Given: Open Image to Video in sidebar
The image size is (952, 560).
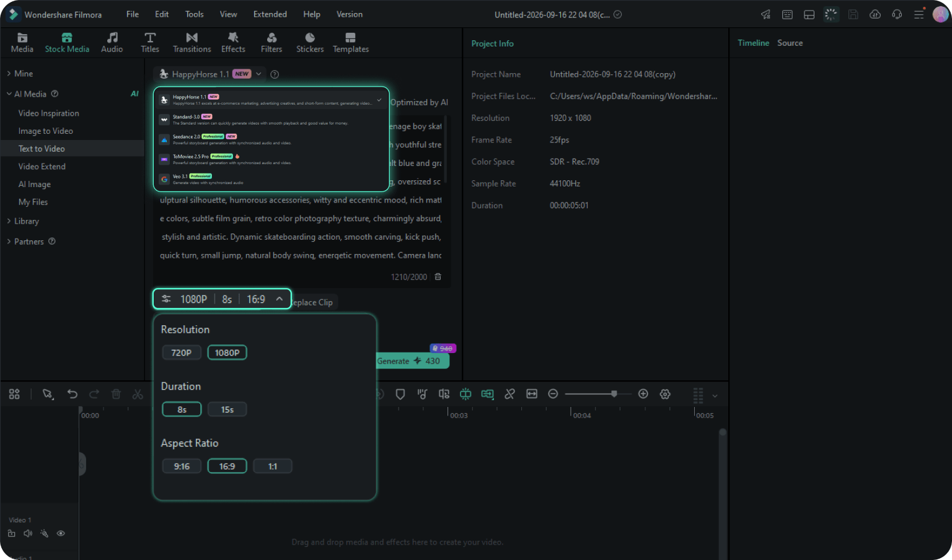Looking at the screenshot, I should tap(46, 131).
